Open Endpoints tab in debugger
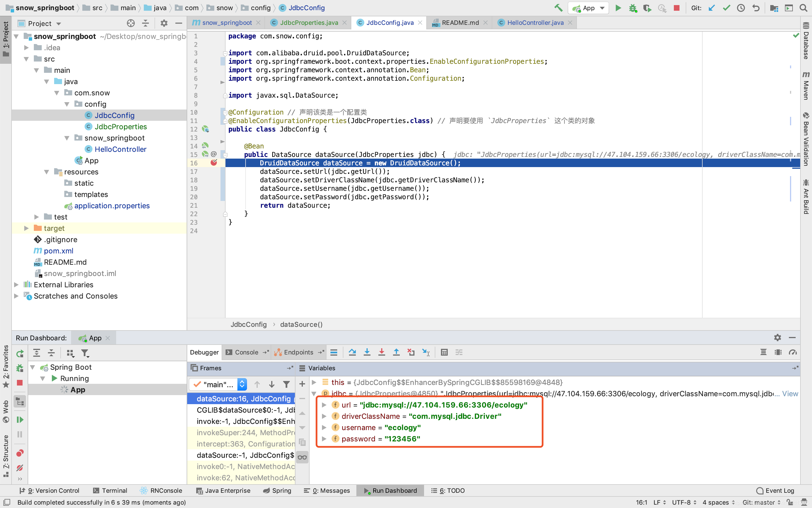The width and height of the screenshot is (812, 508). pyautogui.click(x=298, y=352)
